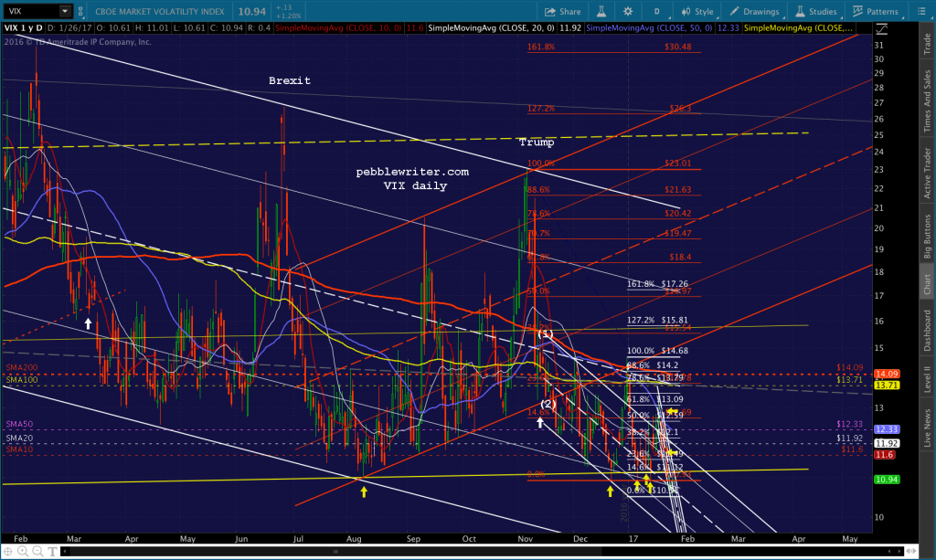Open the VIX symbol dropdown arrow
936x560 pixels.
pos(64,12)
